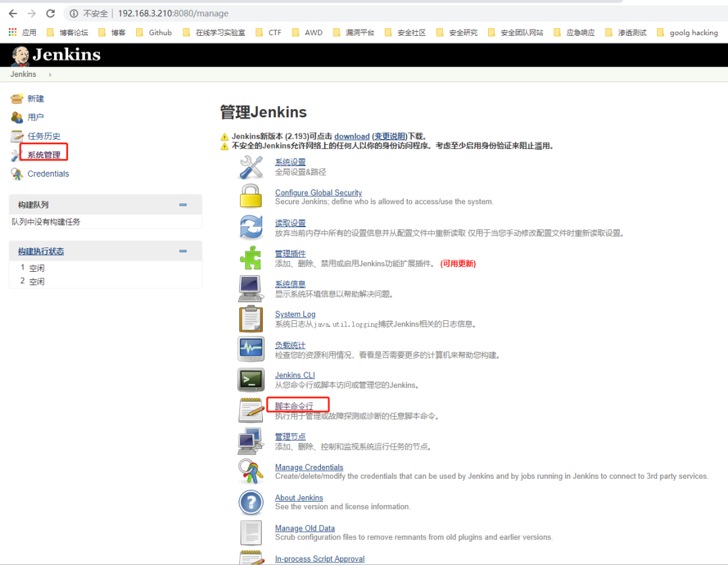
Task: Click the 任务历史 notepad icon
Action: pyautogui.click(x=17, y=136)
